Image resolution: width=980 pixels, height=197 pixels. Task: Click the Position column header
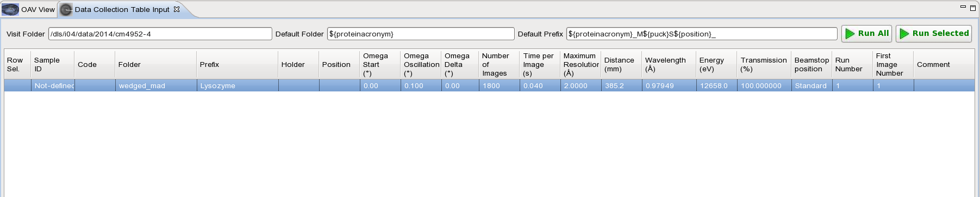(x=339, y=64)
